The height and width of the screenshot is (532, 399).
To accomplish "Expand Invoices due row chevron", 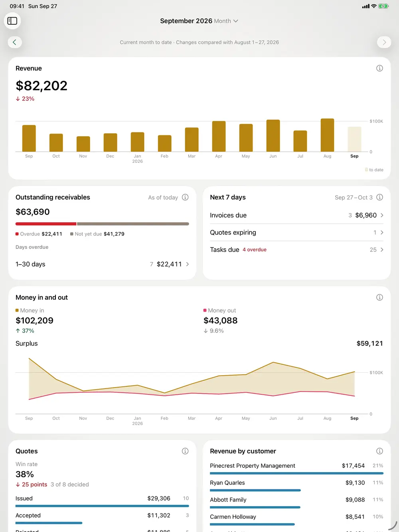I will (382, 215).
